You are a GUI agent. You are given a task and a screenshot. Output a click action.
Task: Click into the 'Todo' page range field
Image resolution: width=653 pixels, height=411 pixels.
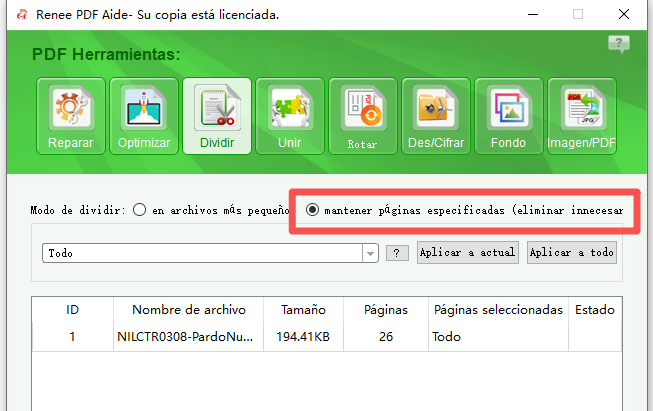pos(202,253)
